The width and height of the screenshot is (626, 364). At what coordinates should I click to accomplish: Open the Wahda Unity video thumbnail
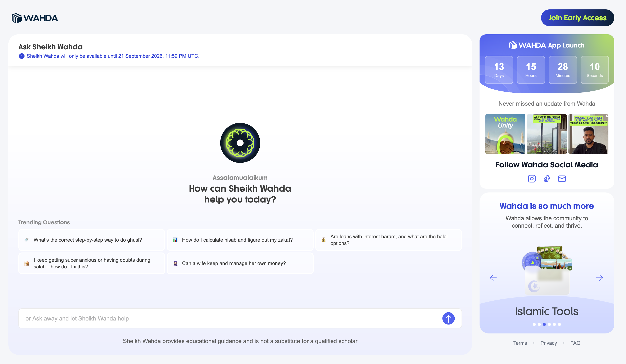(x=505, y=134)
